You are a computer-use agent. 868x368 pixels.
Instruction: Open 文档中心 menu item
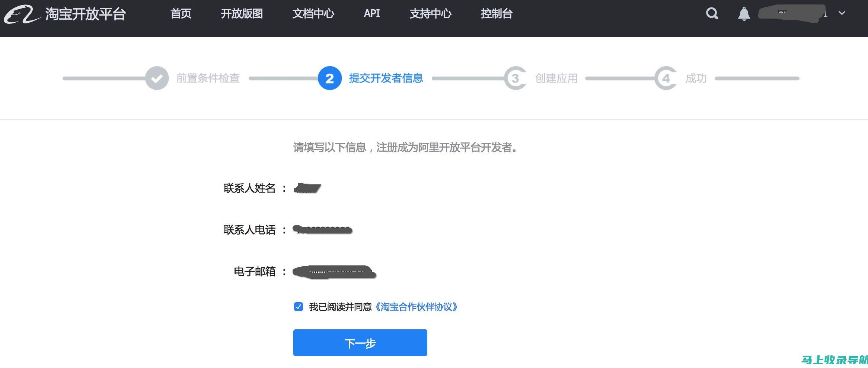(x=313, y=14)
